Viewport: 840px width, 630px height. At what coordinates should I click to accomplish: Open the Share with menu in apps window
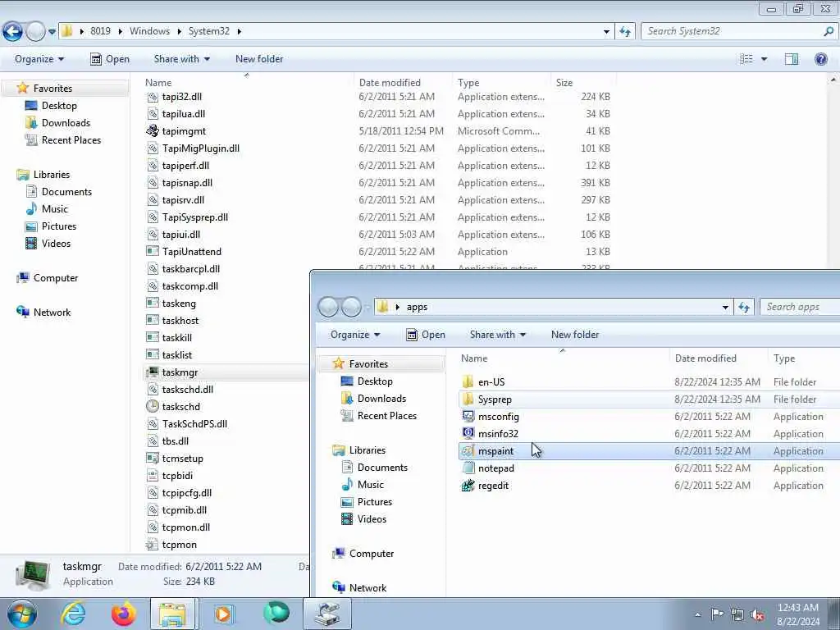(x=498, y=335)
